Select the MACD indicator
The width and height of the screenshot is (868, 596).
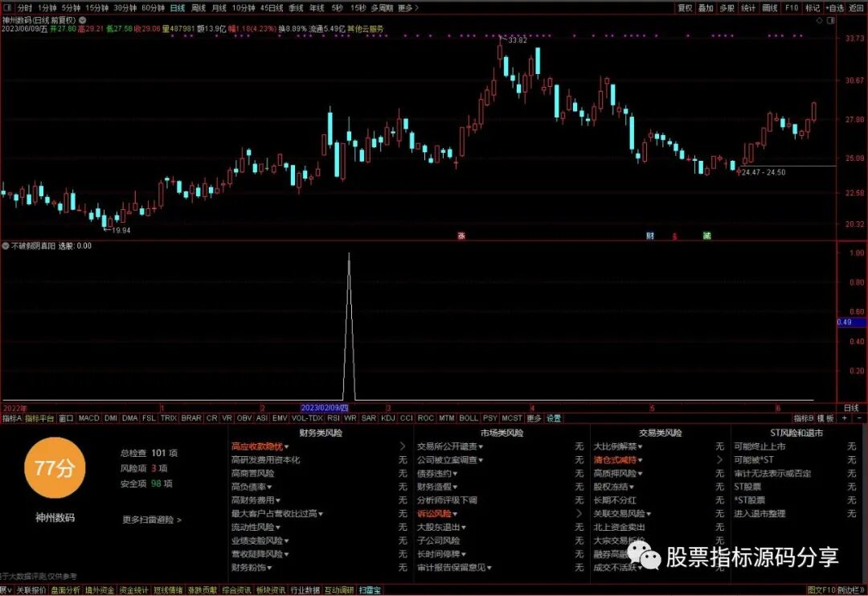tap(88, 418)
